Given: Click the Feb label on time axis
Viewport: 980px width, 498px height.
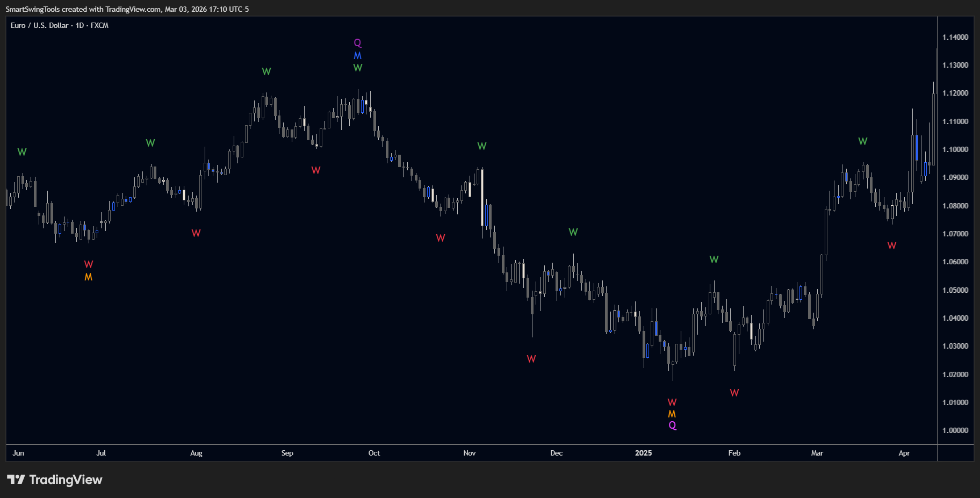Looking at the screenshot, I should coord(734,453).
